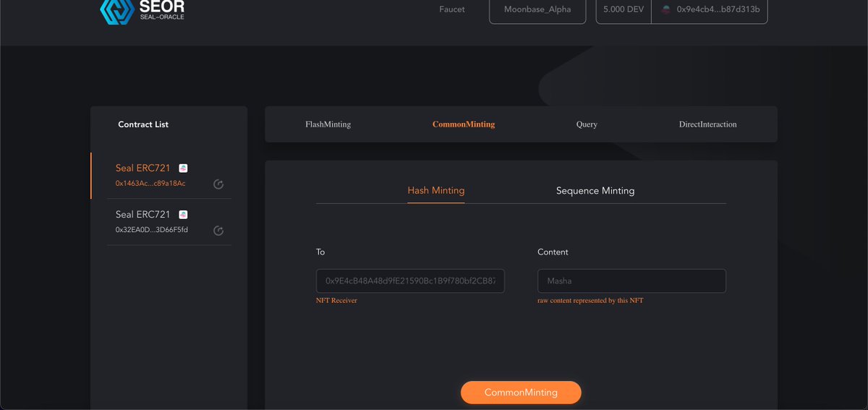Open the Faucet link

[x=452, y=9]
